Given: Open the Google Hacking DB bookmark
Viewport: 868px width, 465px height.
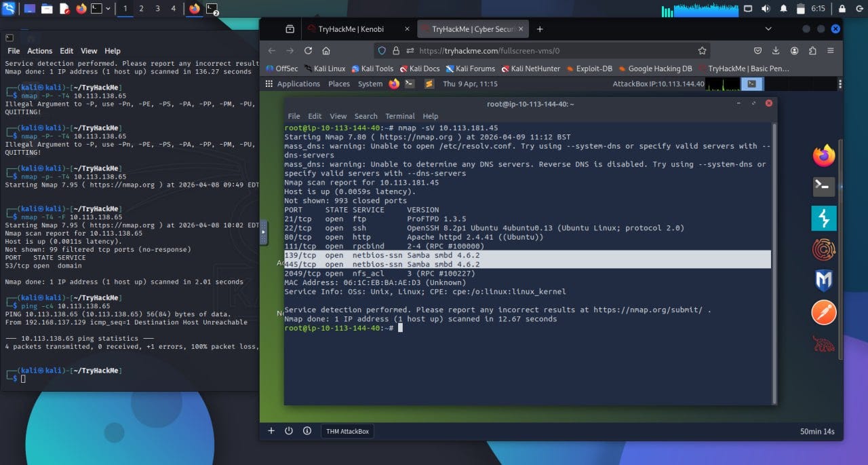Looking at the screenshot, I should coord(655,69).
